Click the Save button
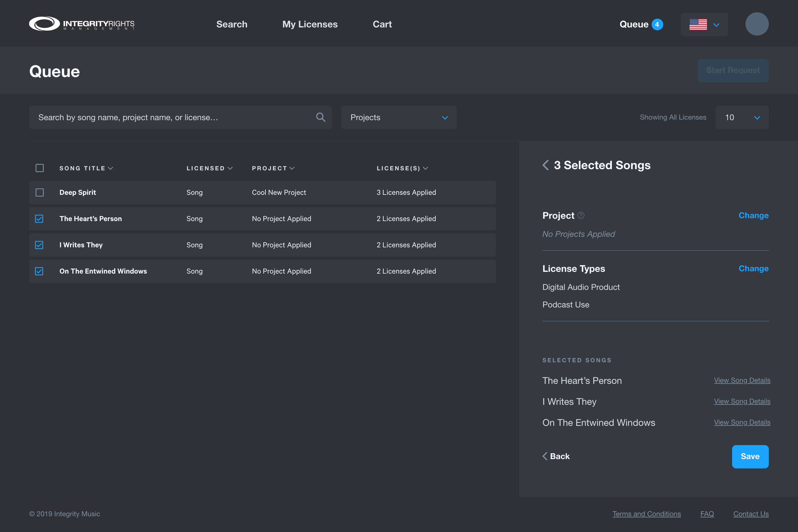This screenshot has height=532, width=798. [x=750, y=457]
